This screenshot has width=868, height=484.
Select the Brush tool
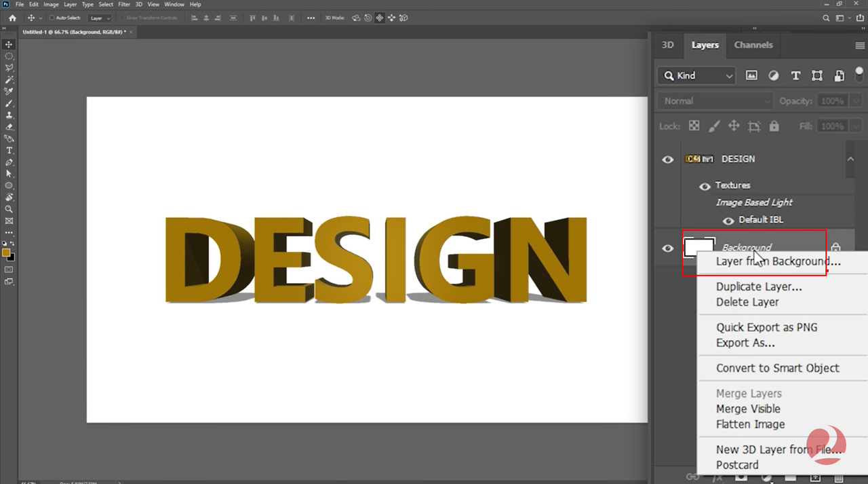[9, 103]
